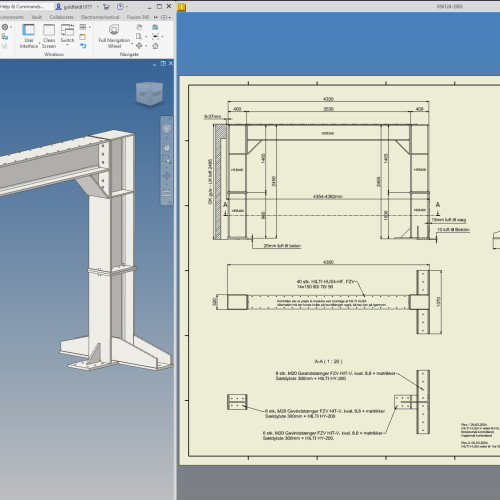Click Zoom Window on the navigation bar
This screenshot has width=500, height=500.
pos(167,159)
